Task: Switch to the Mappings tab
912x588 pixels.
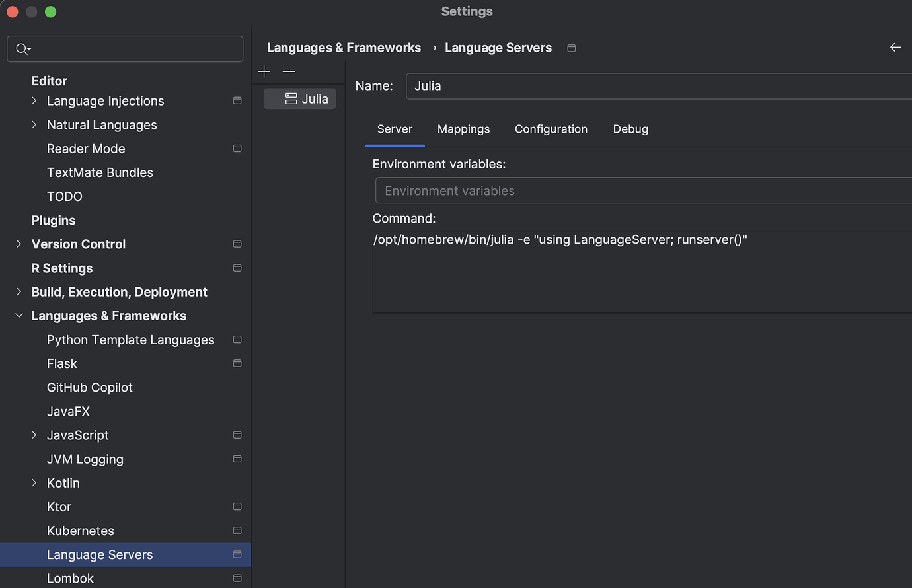Action: click(463, 129)
